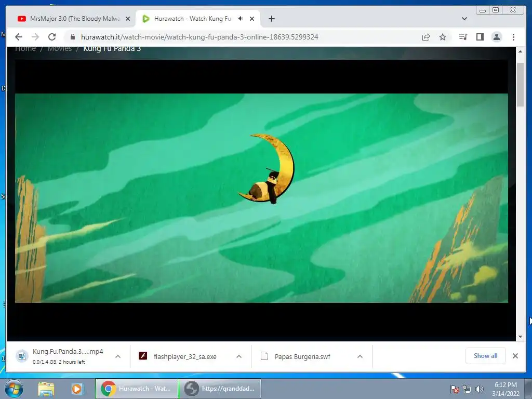Open tab search dropdown arrow

click(x=464, y=19)
